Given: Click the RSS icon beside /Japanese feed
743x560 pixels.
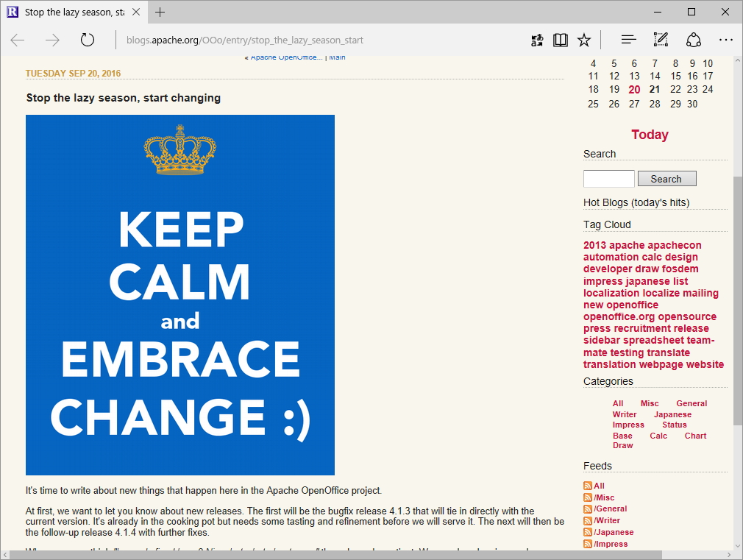Looking at the screenshot, I should [x=588, y=532].
